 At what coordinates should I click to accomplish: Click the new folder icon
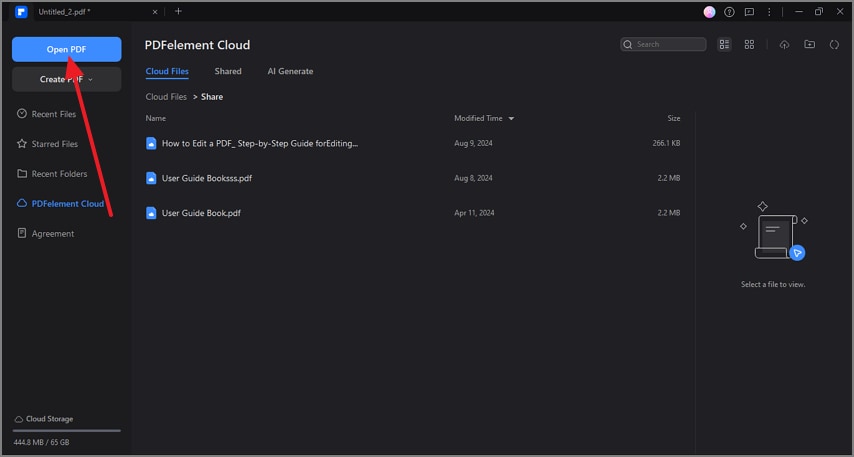[810, 45]
